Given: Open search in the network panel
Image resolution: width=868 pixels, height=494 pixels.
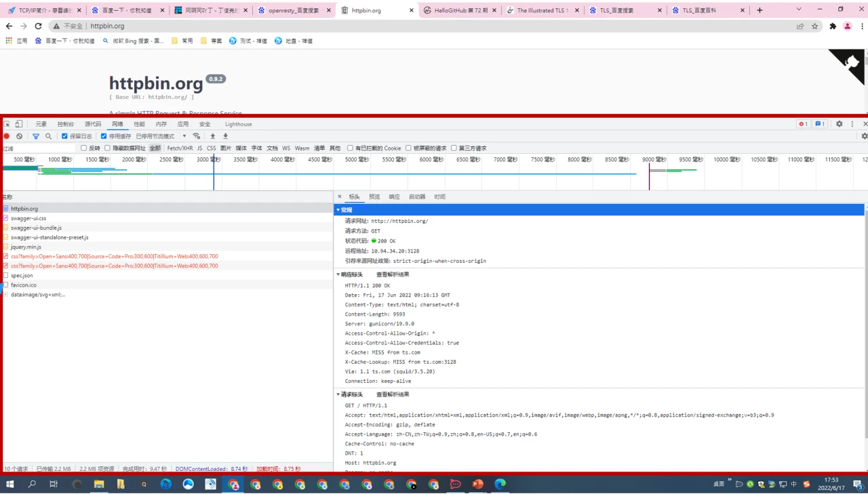Looking at the screenshot, I should pyautogui.click(x=49, y=136).
